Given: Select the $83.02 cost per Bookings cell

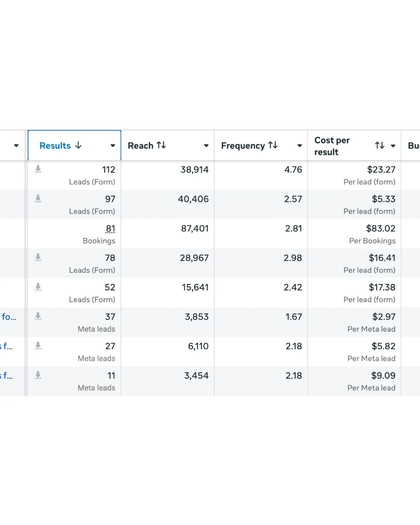Looking at the screenshot, I should click(380, 229).
